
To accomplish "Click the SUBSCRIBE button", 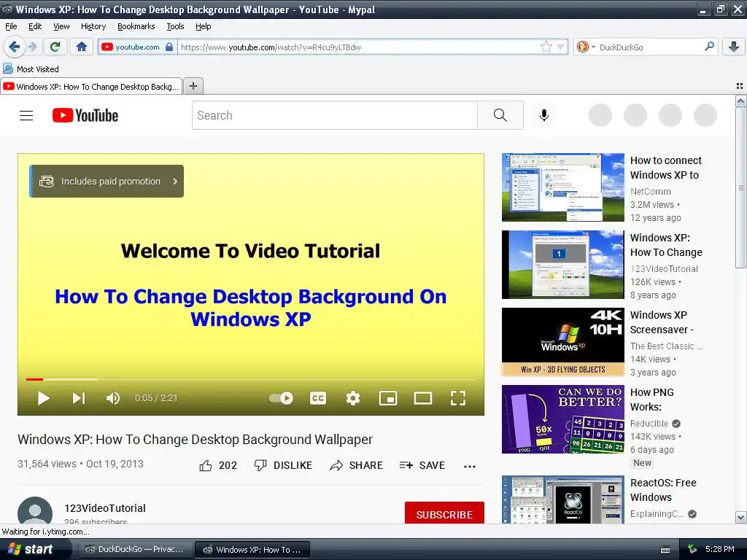I will point(444,514).
